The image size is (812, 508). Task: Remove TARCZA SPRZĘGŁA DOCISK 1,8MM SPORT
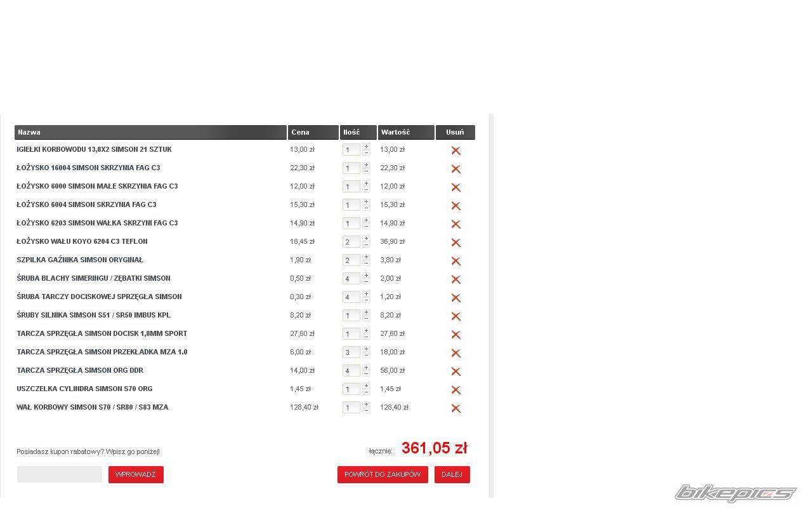point(455,335)
